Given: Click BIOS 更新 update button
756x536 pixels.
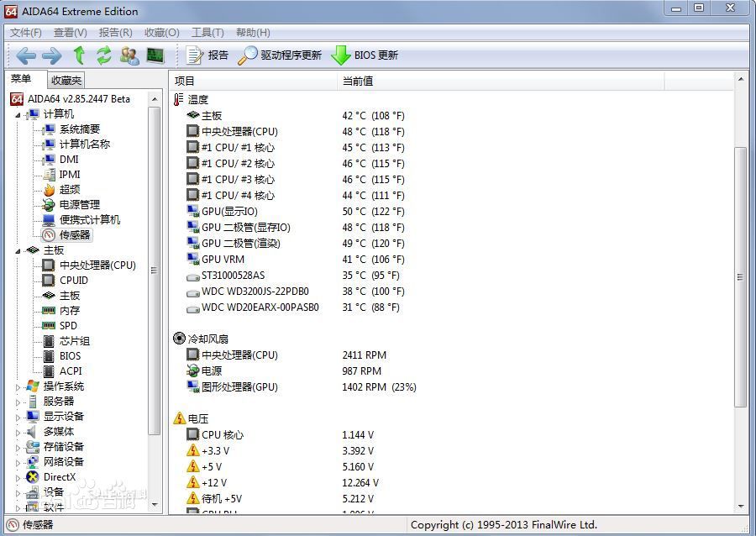Looking at the screenshot, I should click(x=365, y=55).
